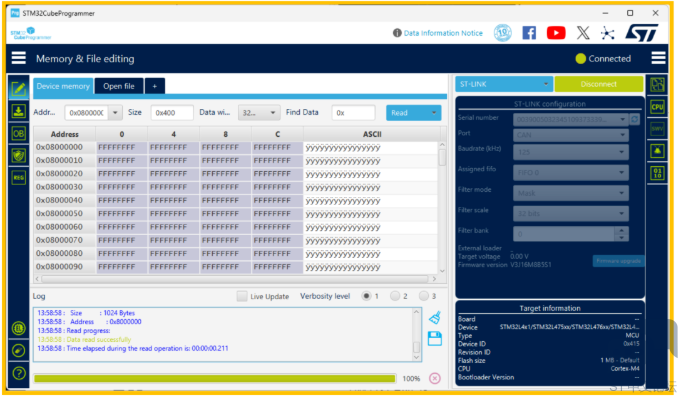686x402 pixels.
Task: Save the log with the floppy disk icon
Action: click(434, 338)
